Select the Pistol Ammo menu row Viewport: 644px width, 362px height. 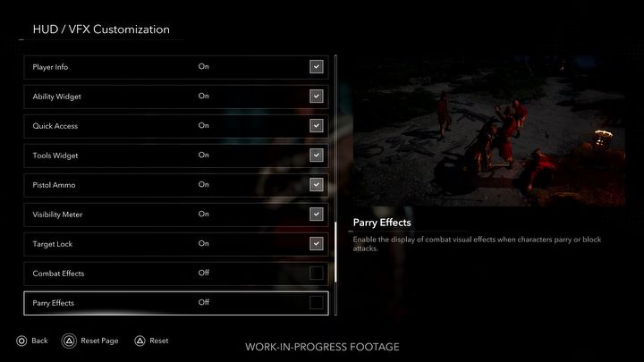(x=176, y=186)
